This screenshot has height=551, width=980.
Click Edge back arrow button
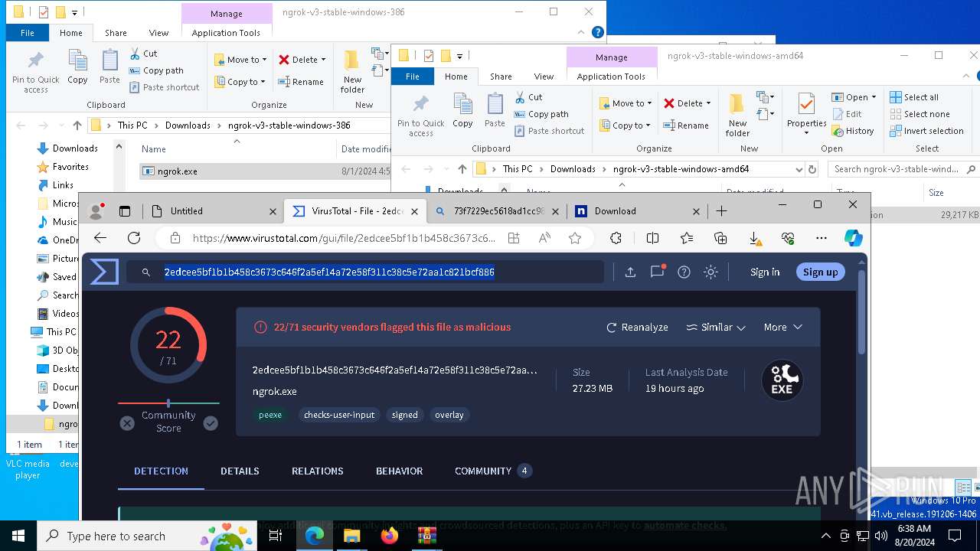click(x=100, y=238)
